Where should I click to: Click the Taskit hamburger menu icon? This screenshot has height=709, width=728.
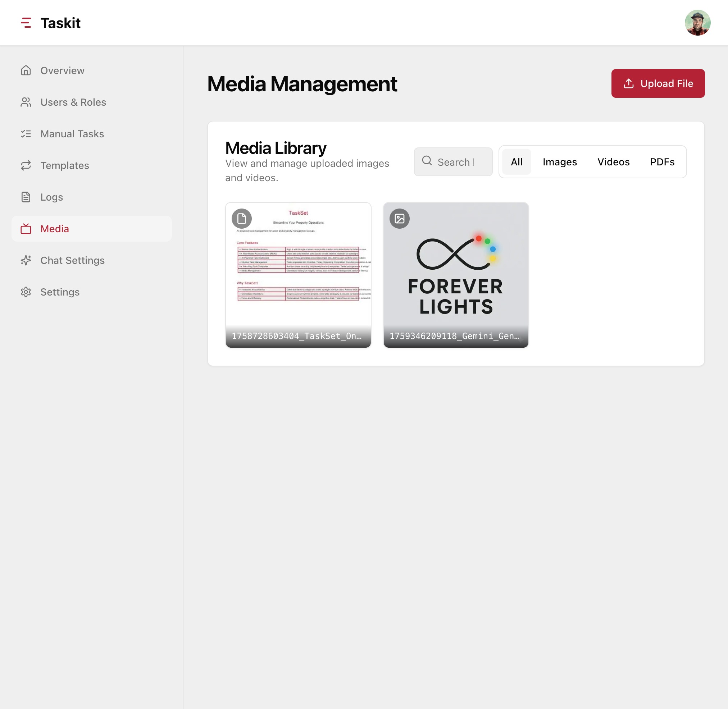pyautogui.click(x=26, y=23)
